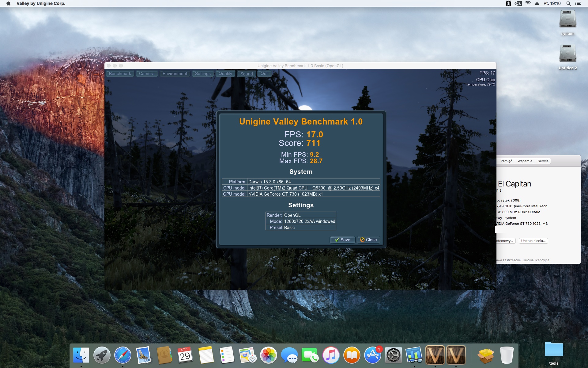Click Settings in the Valley toolbar
Screen dimensions: 588x368
coord(202,74)
